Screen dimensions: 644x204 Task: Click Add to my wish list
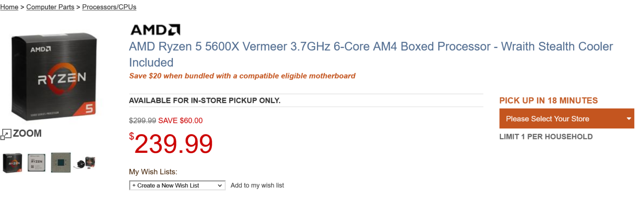[x=257, y=186]
